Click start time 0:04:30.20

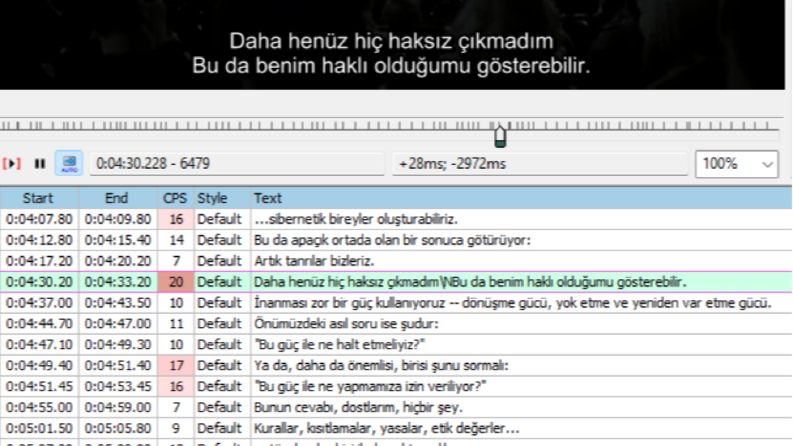pos(39,282)
